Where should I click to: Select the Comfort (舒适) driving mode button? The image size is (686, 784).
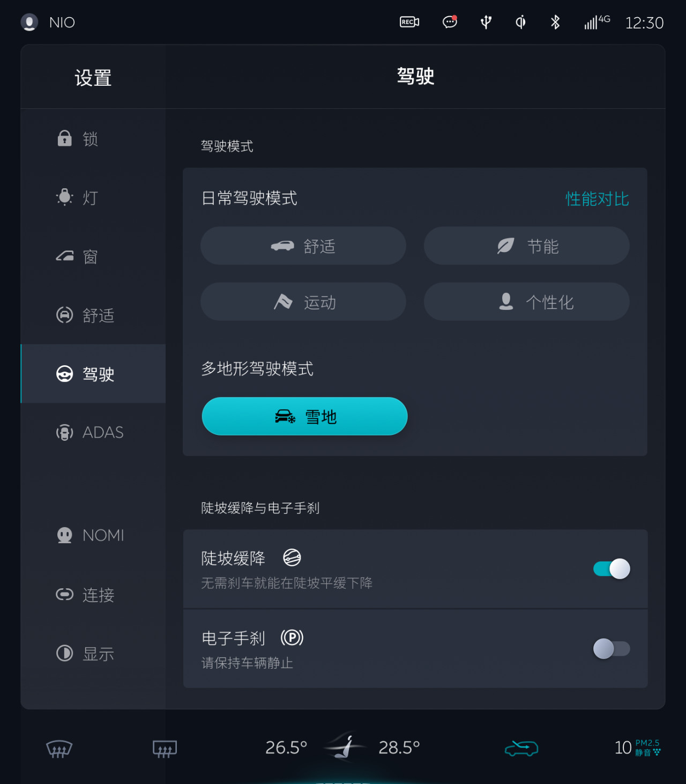pos(303,246)
